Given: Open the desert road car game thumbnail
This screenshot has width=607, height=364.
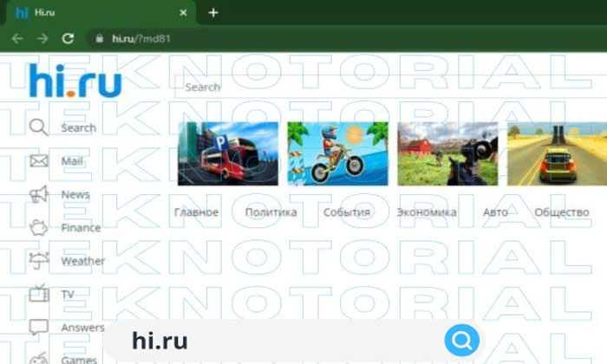Looking at the screenshot, I should pos(557,153).
